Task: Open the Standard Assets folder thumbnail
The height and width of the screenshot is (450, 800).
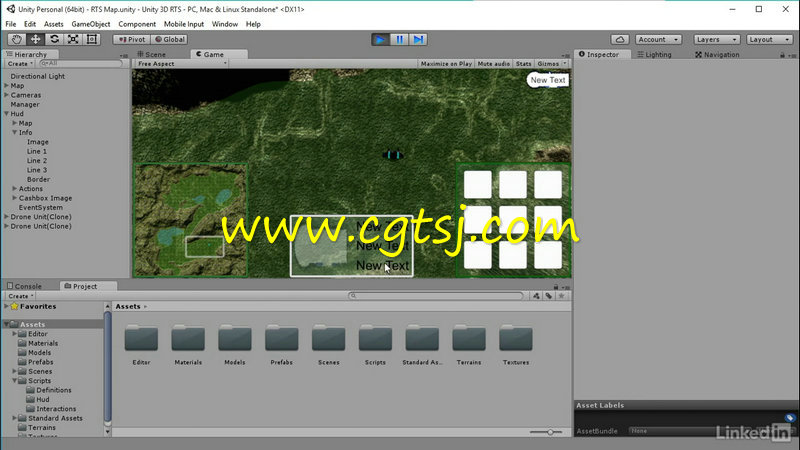Action: tap(422, 338)
